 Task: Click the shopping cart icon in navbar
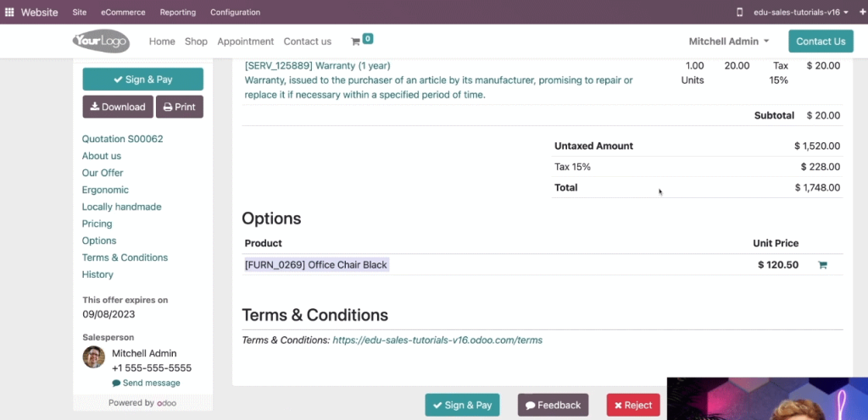(356, 41)
